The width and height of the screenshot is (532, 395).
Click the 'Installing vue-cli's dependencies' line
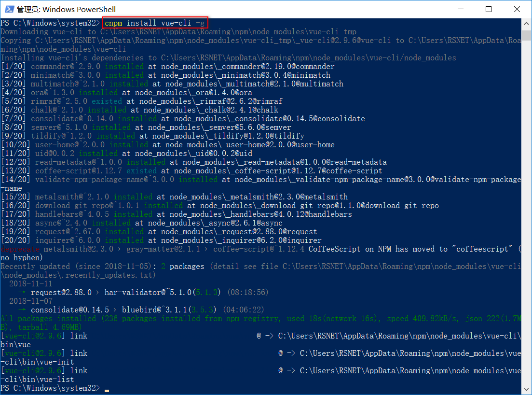point(228,58)
